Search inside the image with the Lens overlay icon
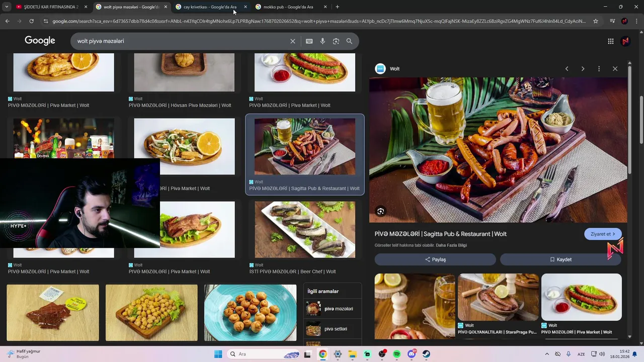 point(381,212)
